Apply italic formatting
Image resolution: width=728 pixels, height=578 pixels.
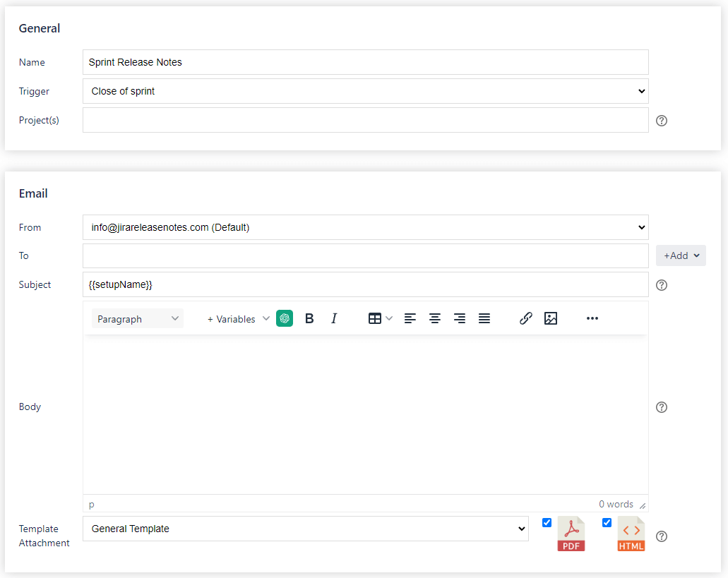pos(333,318)
